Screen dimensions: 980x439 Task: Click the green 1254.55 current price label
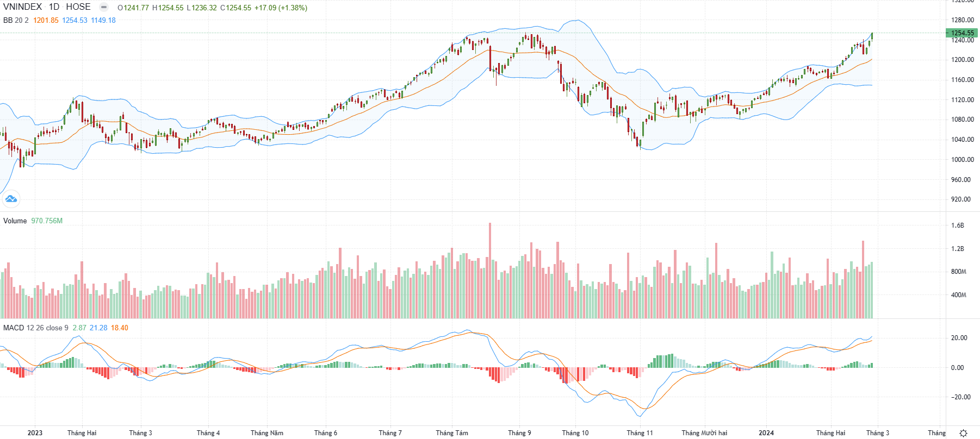tap(963, 33)
